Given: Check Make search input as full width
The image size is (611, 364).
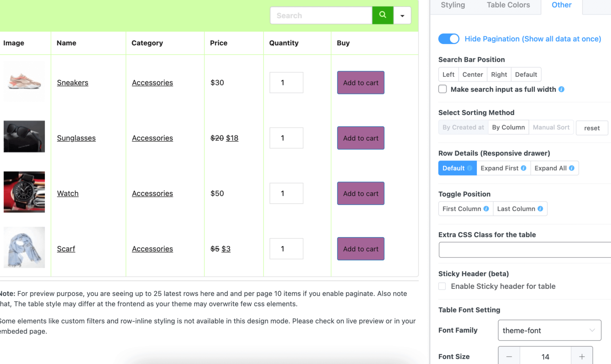Looking at the screenshot, I should tap(443, 89).
